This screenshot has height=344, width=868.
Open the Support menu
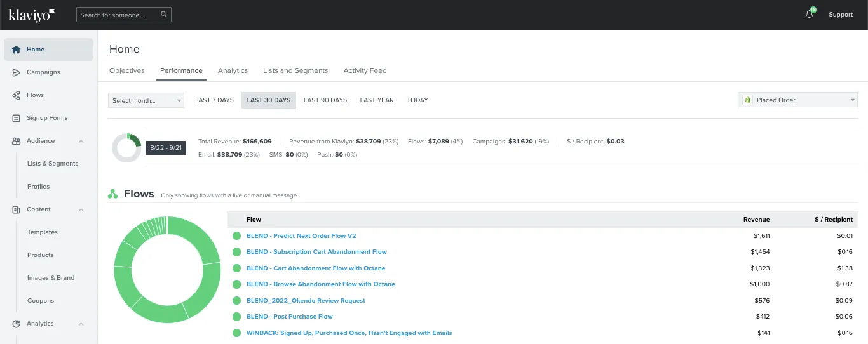tap(841, 15)
